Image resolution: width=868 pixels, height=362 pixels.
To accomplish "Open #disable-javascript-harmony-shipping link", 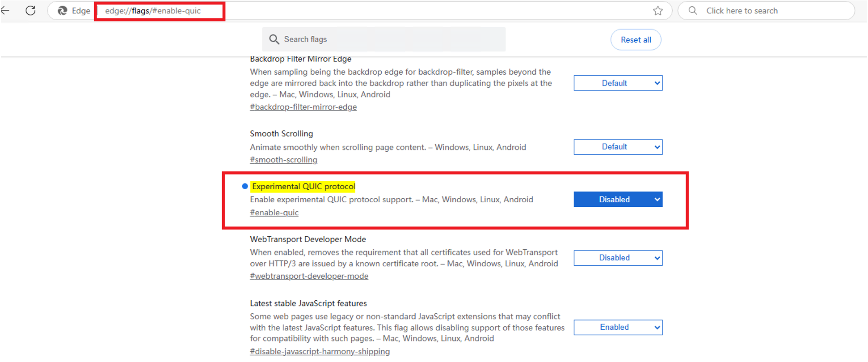I will [x=320, y=351].
